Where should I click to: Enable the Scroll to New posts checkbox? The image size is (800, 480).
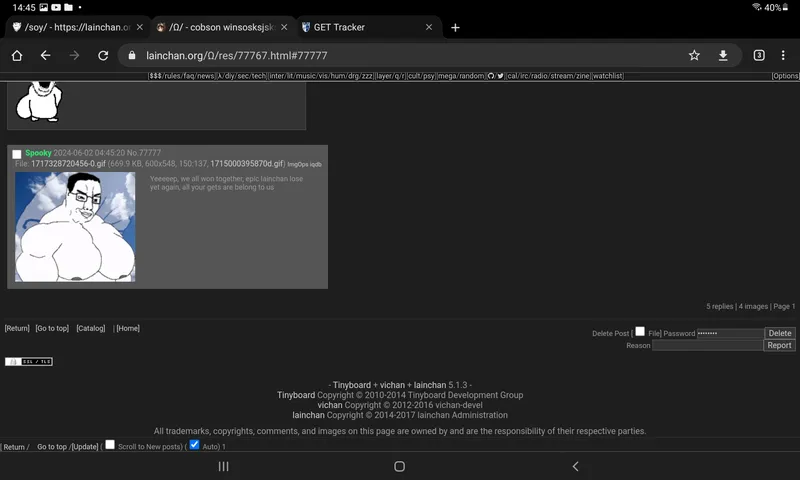(x=110, y=445)
